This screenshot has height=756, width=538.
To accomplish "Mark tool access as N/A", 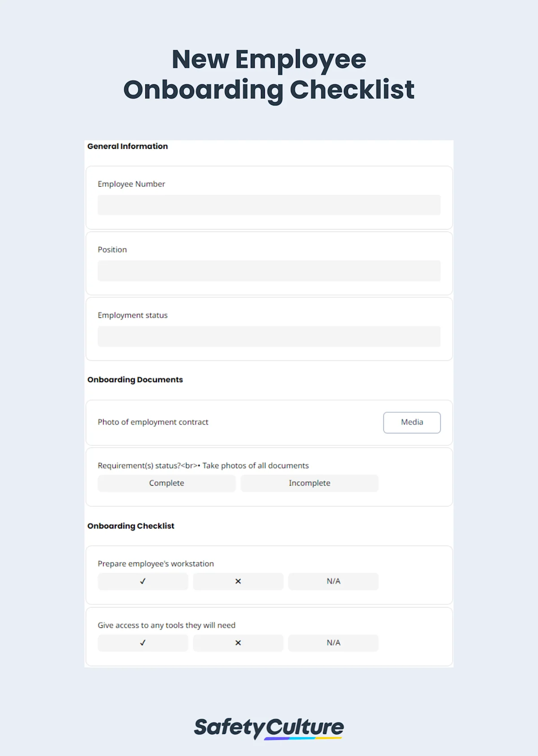I will [x=334, y=643].
